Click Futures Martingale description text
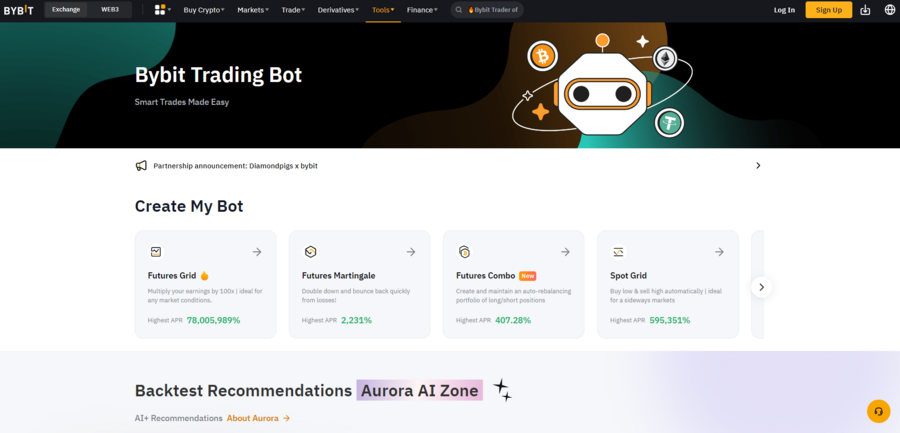Screen dimensions: 900x433 (356, 295)
